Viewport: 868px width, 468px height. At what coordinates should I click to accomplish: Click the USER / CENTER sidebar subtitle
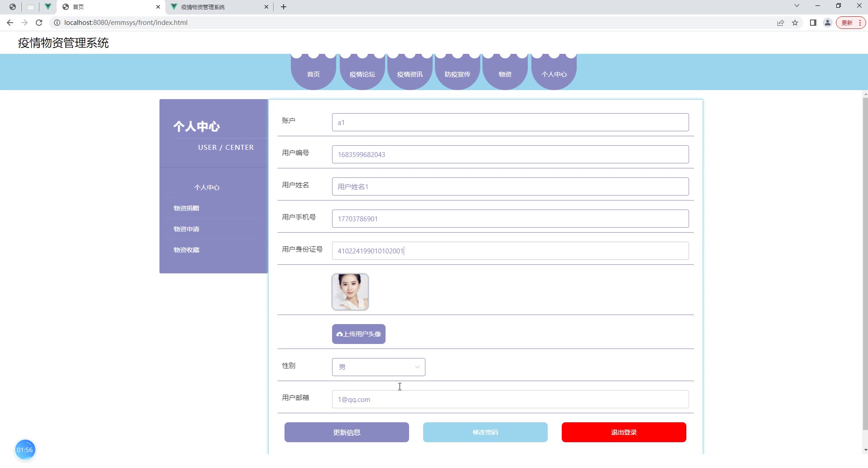tap(226, 148)
